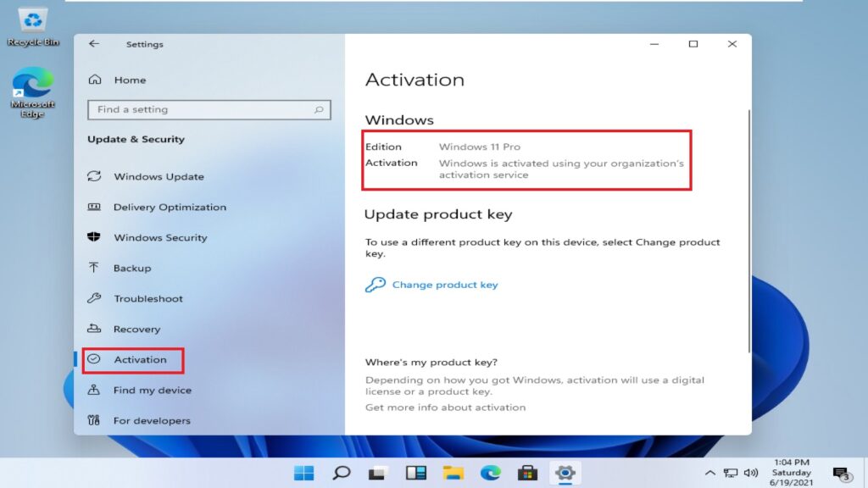Go back using the Settings back arrow
868x488 pixels.
pos(94,44)
